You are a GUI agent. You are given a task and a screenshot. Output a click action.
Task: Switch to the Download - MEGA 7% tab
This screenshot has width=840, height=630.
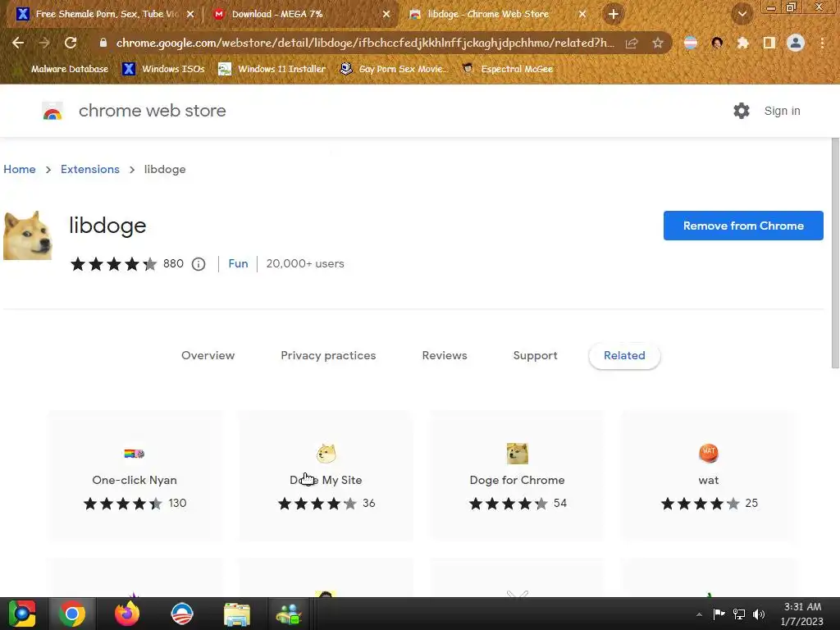click(x=301, y=14)
